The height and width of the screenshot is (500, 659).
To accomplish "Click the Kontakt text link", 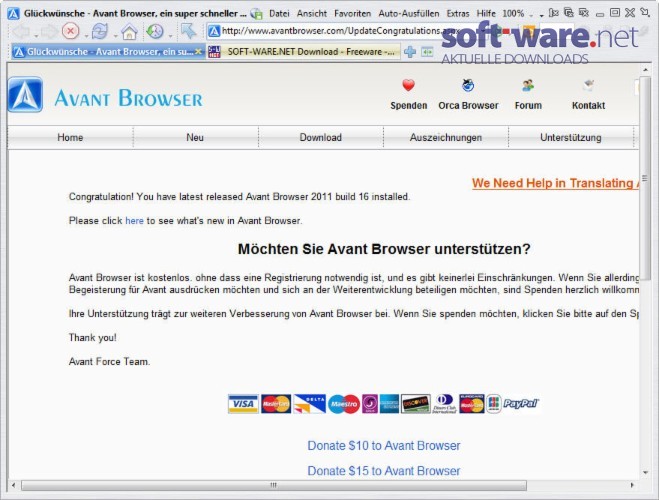I will click(x=588, y=105).
